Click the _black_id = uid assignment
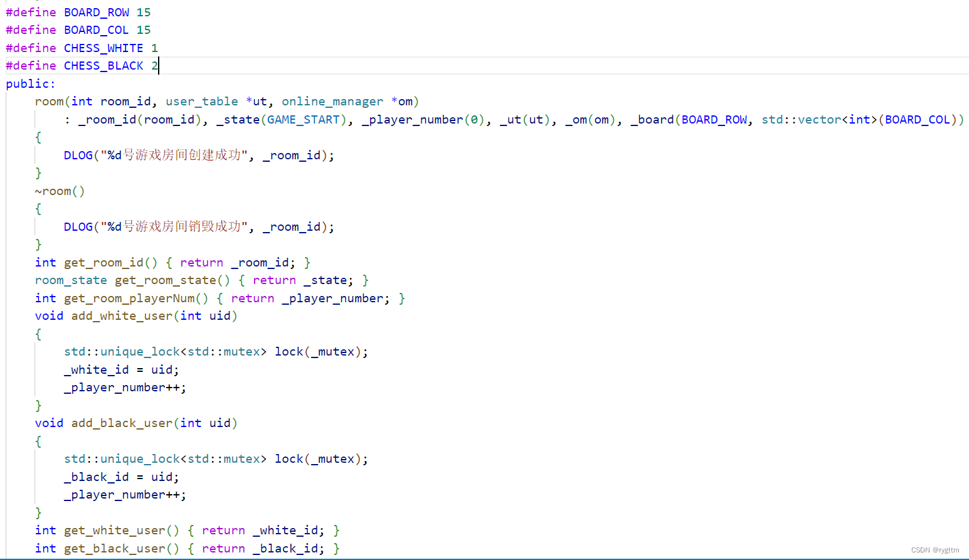Image resolution: width=969 pixels, height=560 pixels. click(x=121, y=477)
